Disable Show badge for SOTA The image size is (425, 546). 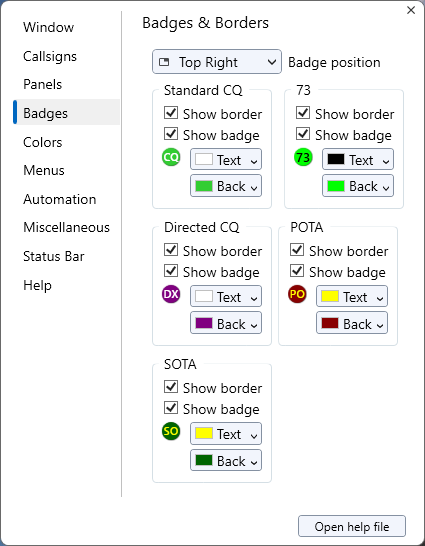pos(171,408)
